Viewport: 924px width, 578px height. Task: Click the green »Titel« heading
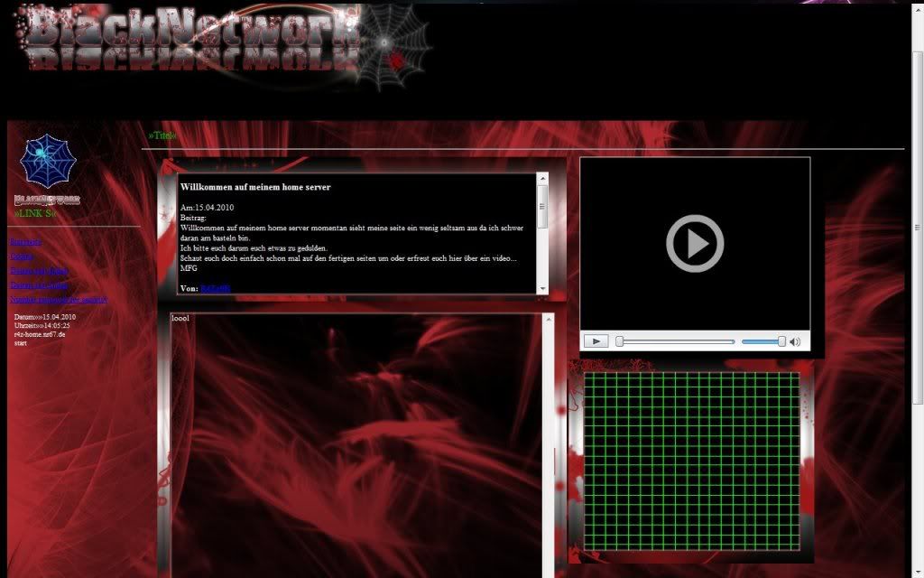(162, 135)
